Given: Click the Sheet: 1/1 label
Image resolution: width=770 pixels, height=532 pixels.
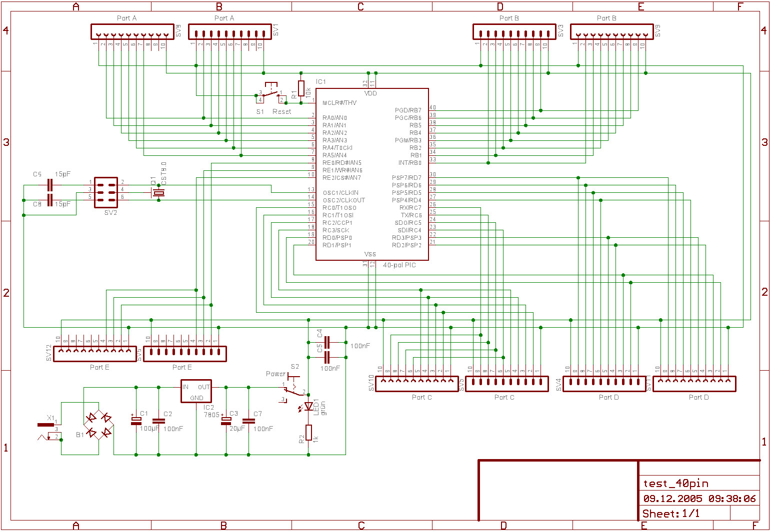Looking at the screenshot, I should [670, 514].
